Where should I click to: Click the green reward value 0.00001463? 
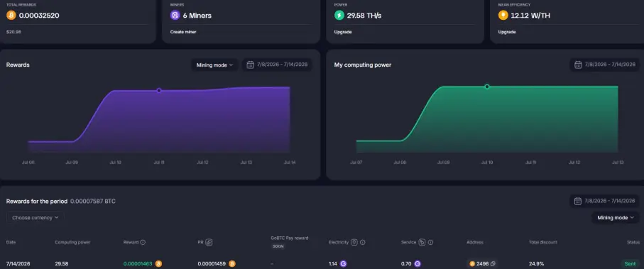[138, 263]
